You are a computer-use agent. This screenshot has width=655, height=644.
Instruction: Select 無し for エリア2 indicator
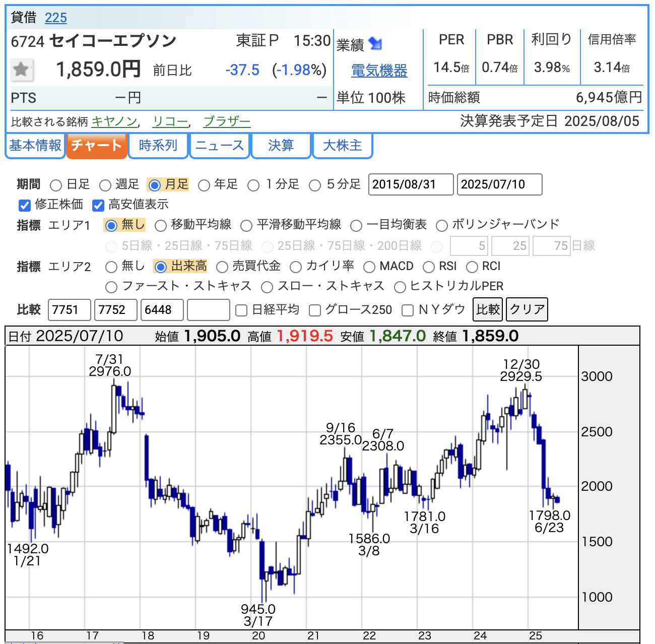111,267
